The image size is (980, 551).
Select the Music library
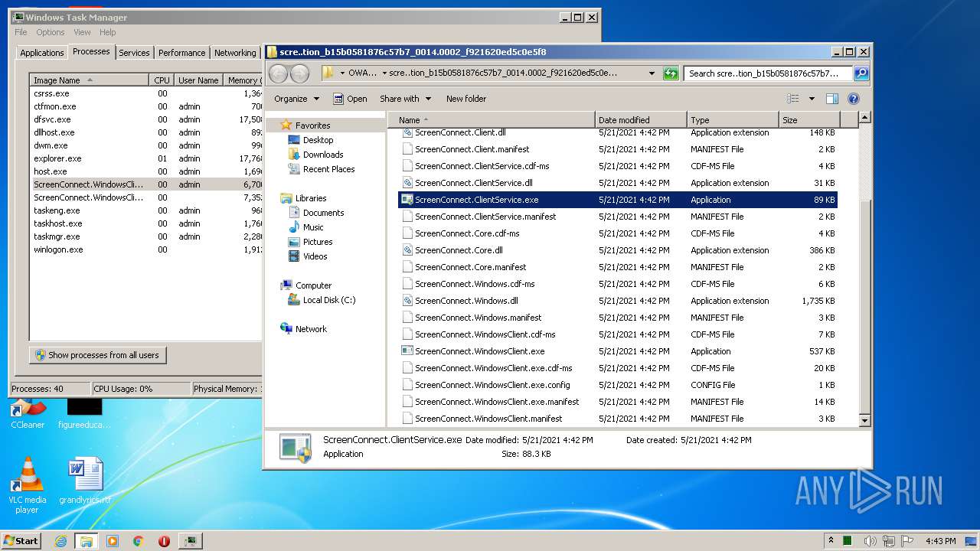coord(305,227)
